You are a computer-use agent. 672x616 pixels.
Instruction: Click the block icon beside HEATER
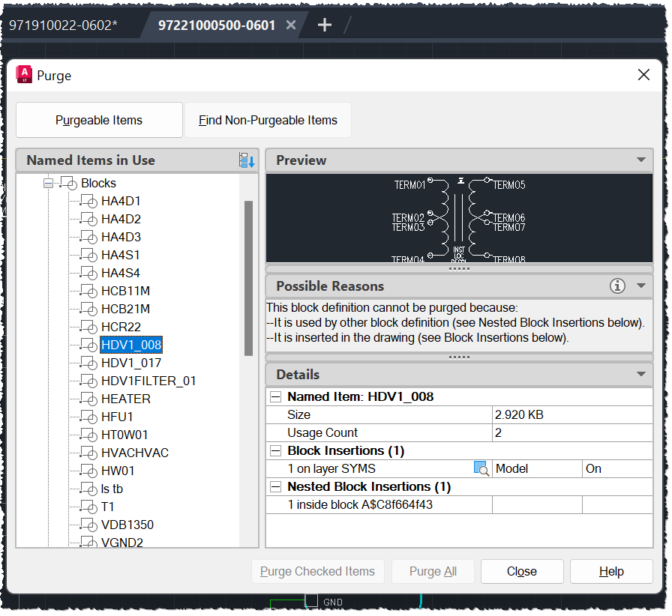pyautogui.click(x=88, y=399)
